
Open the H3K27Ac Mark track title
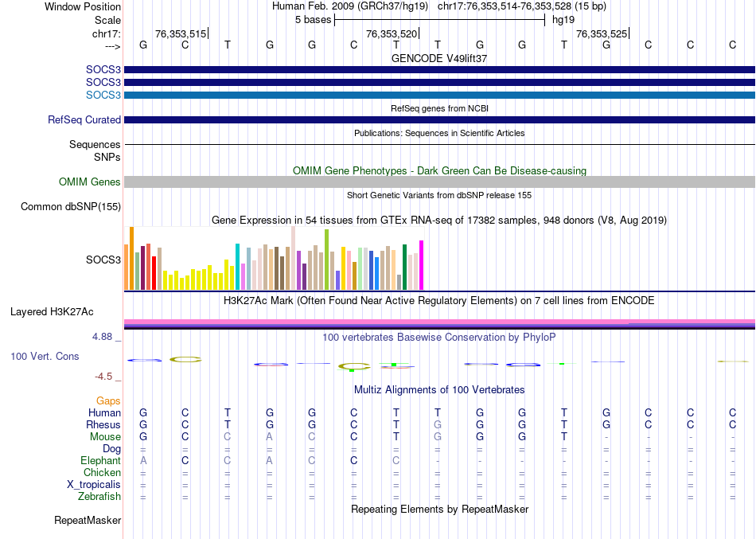pyautogui.click(x=439, y=301)
